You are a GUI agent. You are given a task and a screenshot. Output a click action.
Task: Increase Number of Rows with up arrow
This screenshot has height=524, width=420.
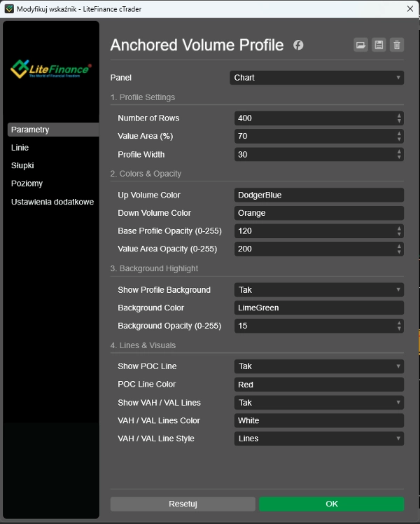399,116
